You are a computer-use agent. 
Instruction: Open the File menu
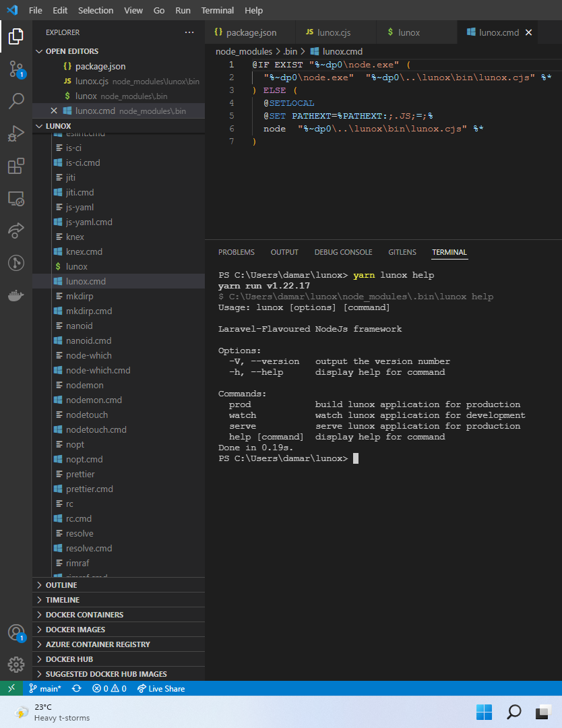coord(35,10)
